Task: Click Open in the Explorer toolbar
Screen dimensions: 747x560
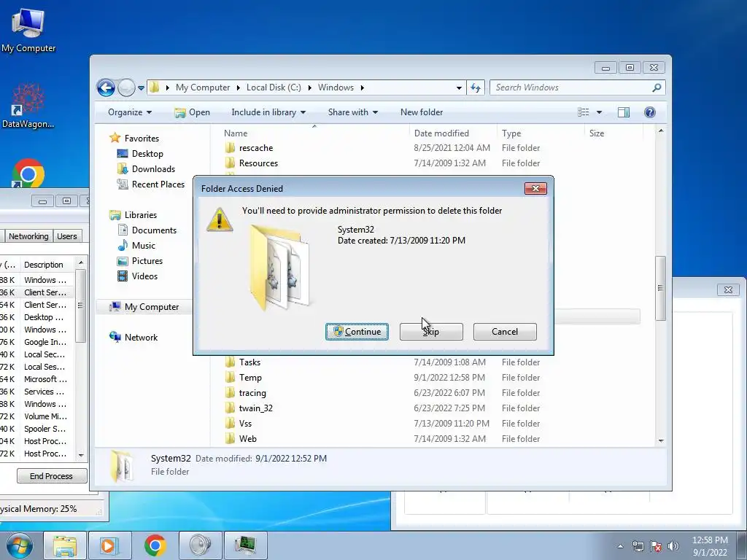Action: coord(193,112)
